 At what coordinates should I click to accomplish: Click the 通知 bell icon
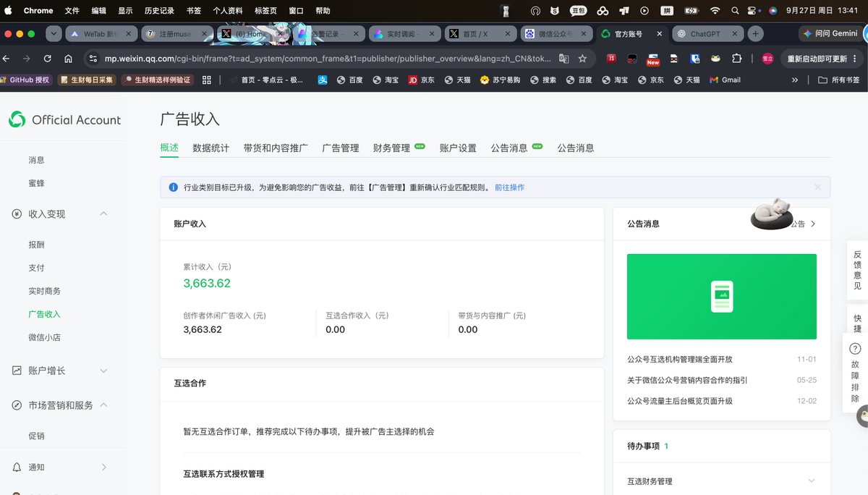(x=17, y=467)
